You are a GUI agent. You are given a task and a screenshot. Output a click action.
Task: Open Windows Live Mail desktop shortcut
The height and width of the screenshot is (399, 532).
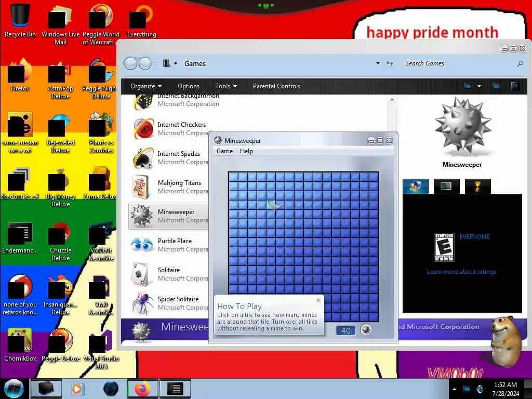(x=60, y=24)
